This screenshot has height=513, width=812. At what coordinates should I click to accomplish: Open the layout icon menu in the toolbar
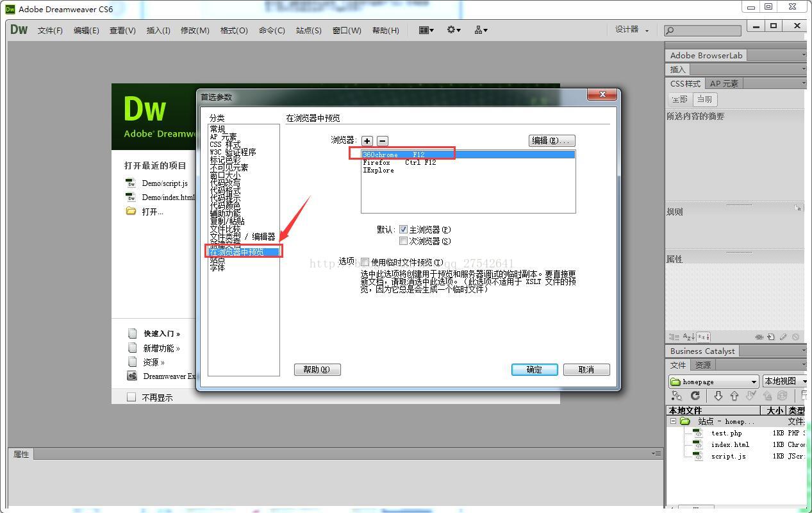[x=426, y=30]
